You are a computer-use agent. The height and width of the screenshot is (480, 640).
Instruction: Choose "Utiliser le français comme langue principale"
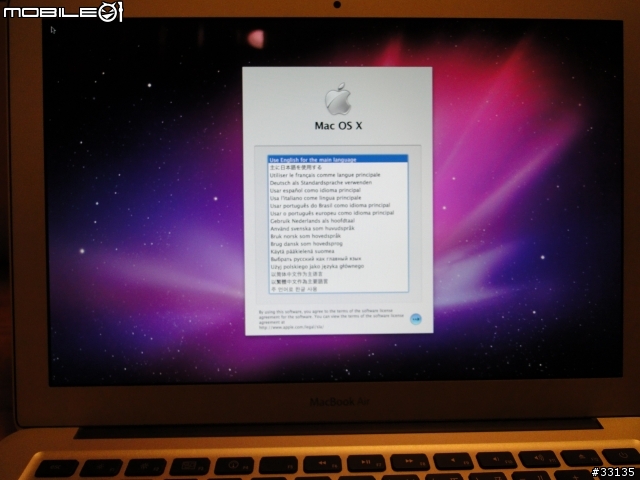(338, 175)
